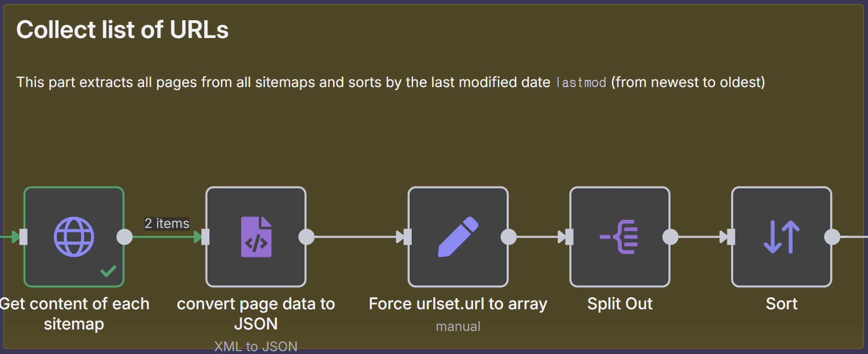
Task: Click input connector of Split Out node
Action: point(570,237)
